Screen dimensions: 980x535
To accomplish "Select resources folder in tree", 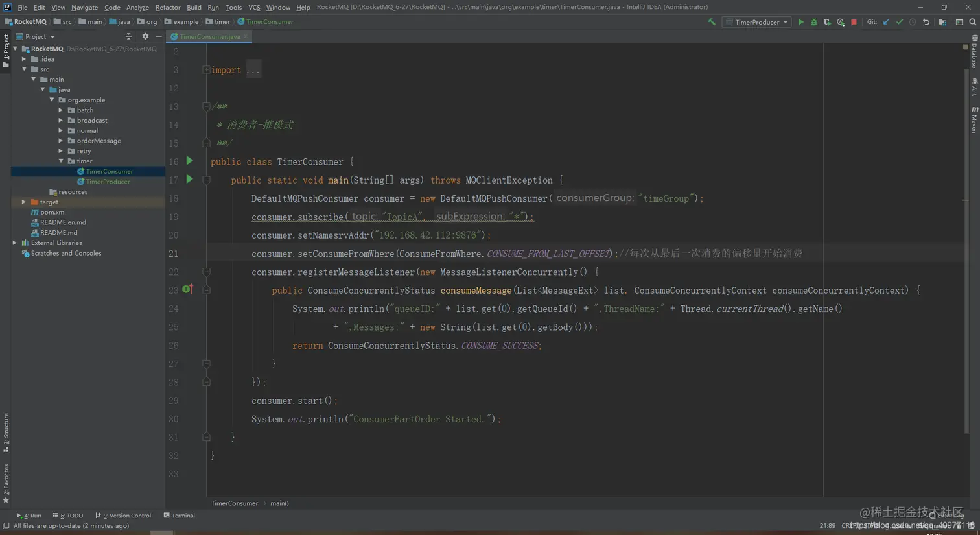I will coord(73,192).
